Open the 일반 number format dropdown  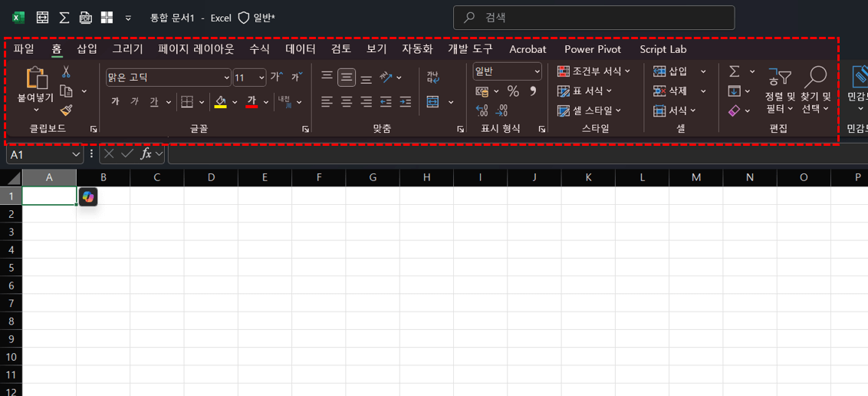point(538,71)
